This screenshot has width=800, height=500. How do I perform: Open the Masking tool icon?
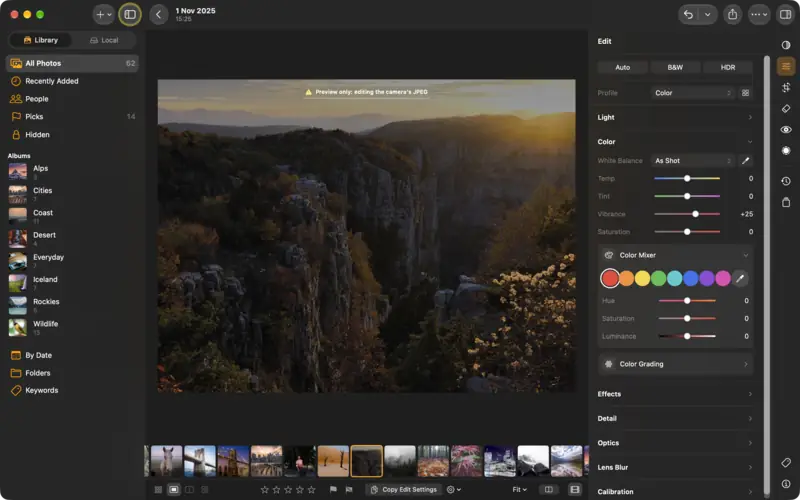pyautogui.click(x=786, y=151)
